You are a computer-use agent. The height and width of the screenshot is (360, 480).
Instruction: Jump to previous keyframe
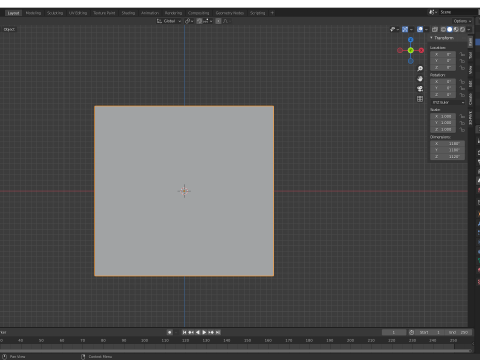coord(191,332)
